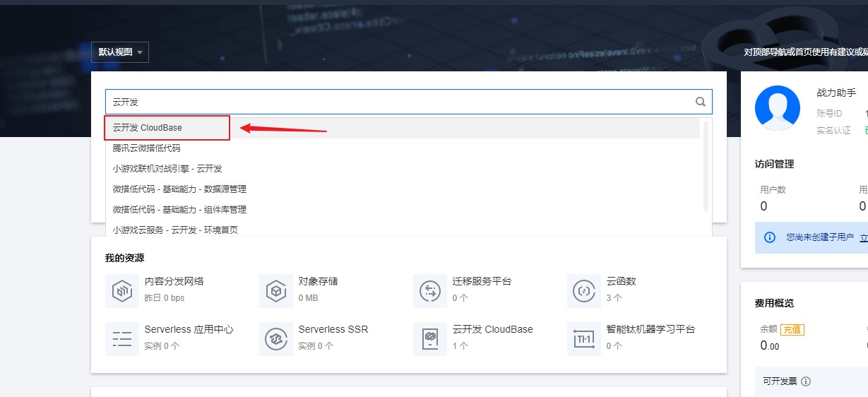Select 微搭低代码 组件库管理 suggestion
Viewport: 868px width, 397px height.
(x=403, y=210)
